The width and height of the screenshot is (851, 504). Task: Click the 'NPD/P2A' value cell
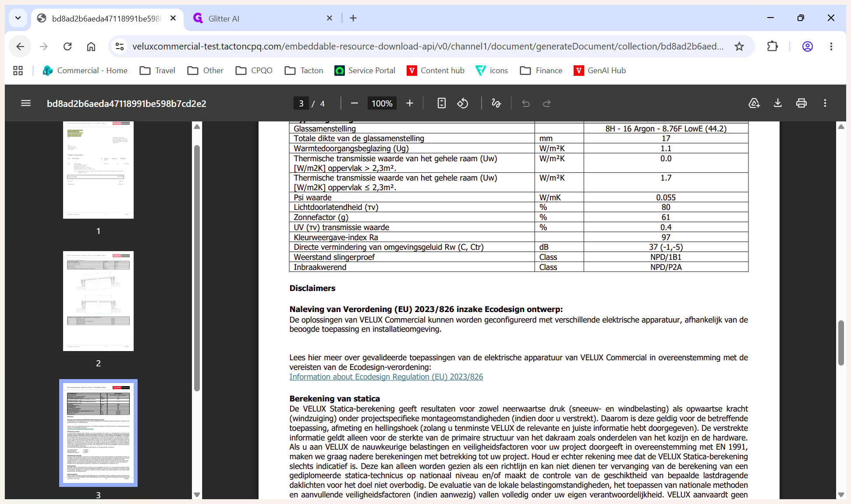666,267
